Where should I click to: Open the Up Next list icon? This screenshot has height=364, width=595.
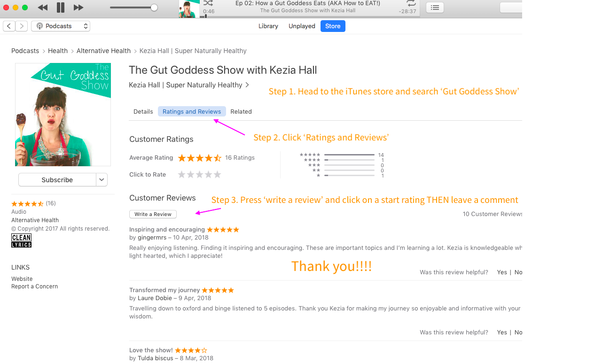point(435,8)
